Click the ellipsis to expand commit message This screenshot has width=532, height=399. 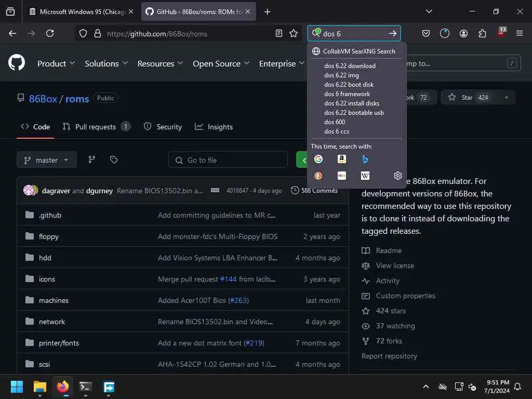(x=215, y=190)
